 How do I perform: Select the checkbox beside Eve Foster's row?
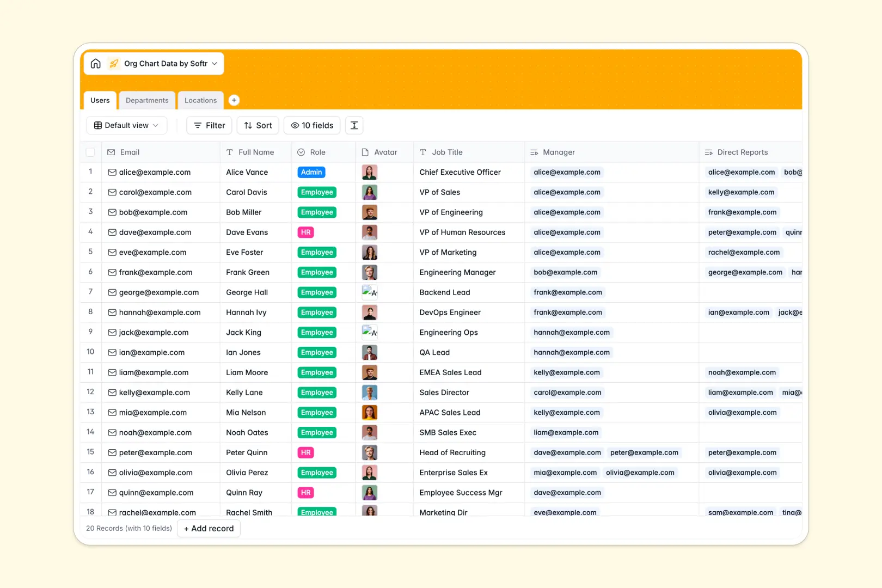[x=90, y=252]
